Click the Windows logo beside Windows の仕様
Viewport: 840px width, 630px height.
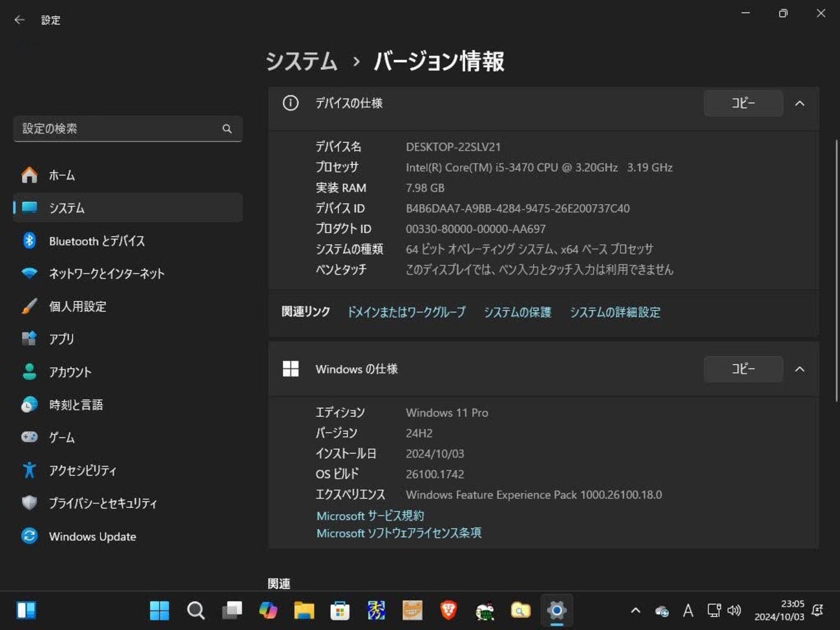tap(291, 369)
